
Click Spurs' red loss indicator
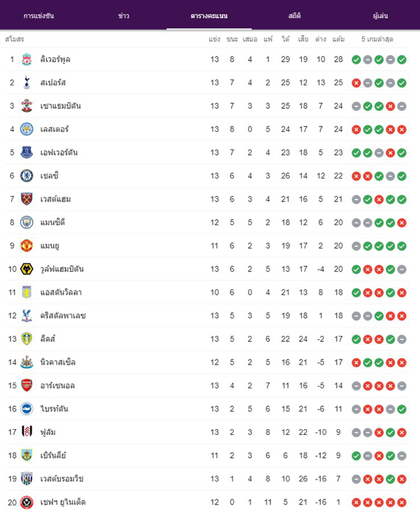[356, 83]
